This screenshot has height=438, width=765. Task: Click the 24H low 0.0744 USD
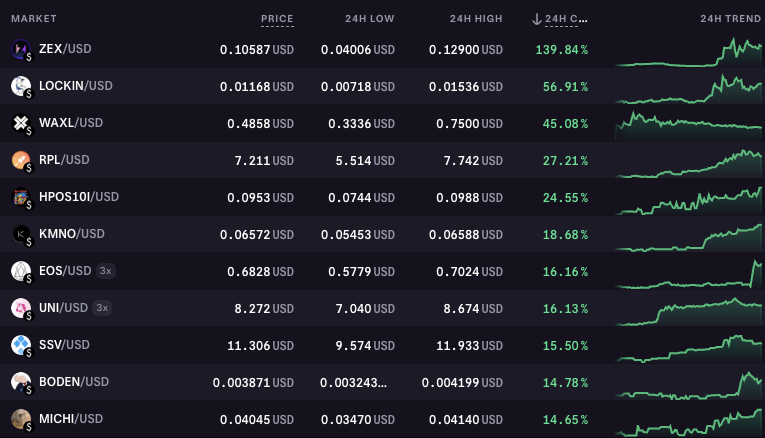[362, 198]
